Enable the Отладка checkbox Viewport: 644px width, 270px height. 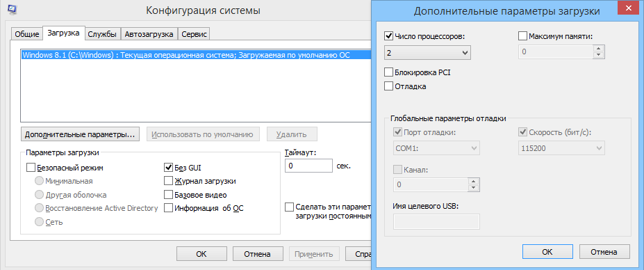pos(388,86)
